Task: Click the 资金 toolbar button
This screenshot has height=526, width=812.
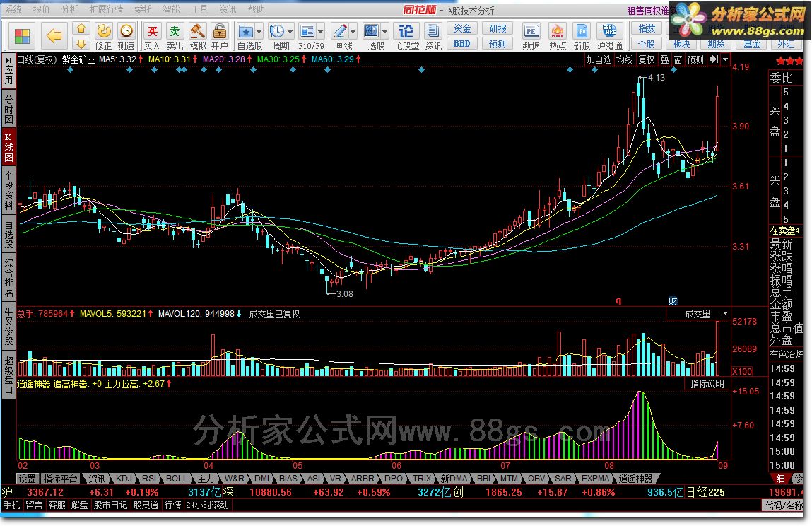Action: 462,28
